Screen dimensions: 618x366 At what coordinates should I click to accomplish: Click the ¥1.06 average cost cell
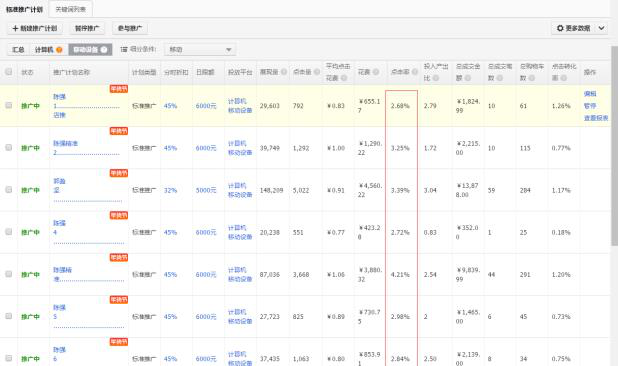pos(336,275)
